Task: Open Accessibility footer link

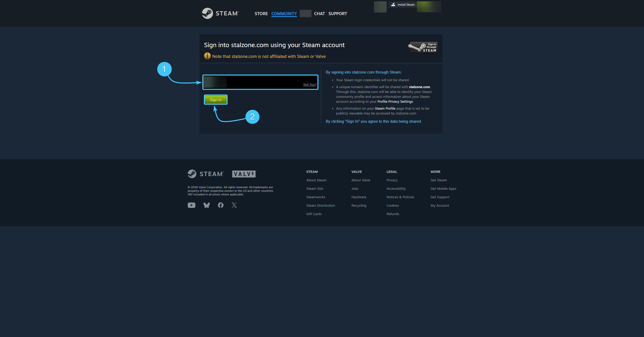Action: pyautogui.click(x=396, y=188)
